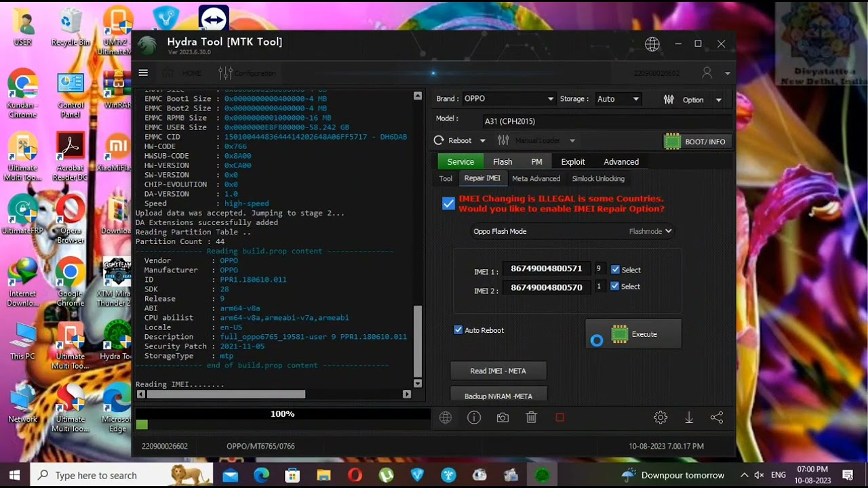Open Microsoft Edge from the taskbar

pyautogui.click(x=262, y=475)
